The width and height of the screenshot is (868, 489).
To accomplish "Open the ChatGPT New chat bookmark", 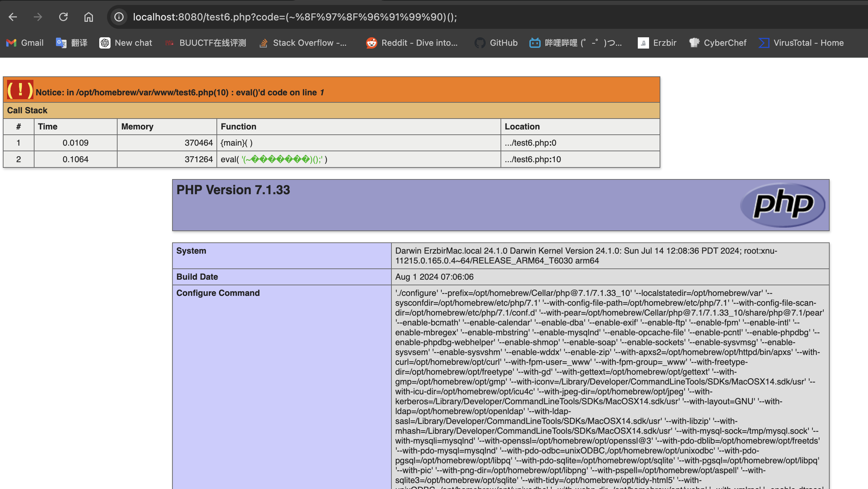I will [x=126, y=43].
